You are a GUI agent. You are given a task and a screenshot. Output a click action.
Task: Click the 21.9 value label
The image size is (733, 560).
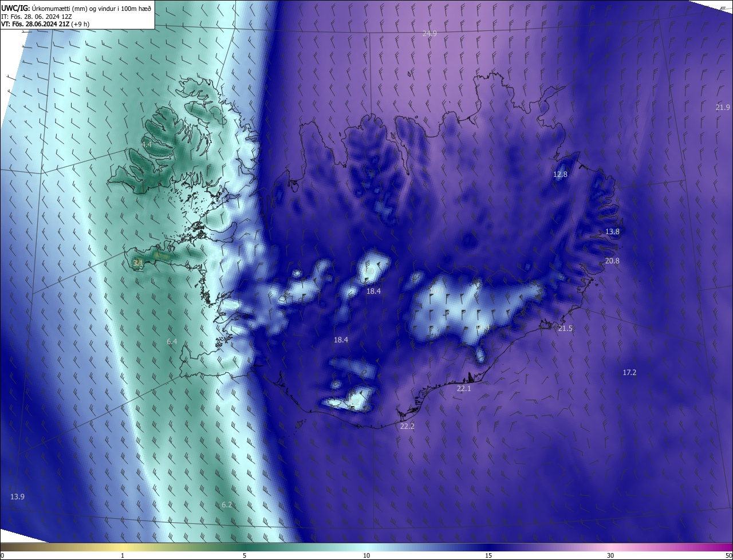point(723,108)
